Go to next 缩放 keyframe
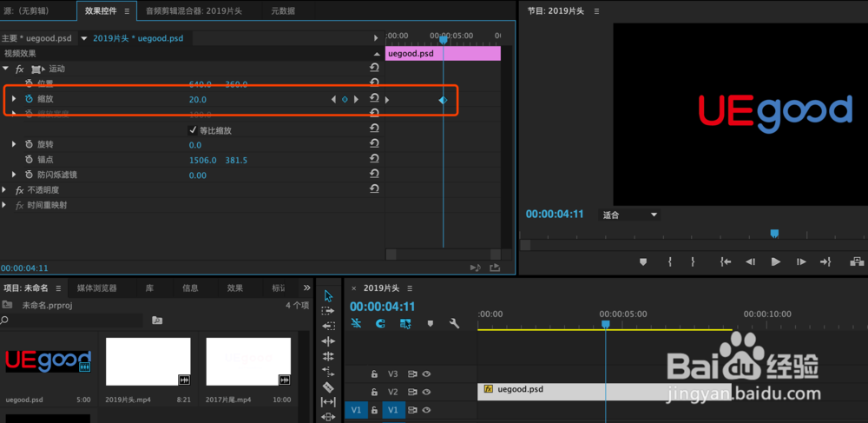The width and height of the screenshot is (868, 423). point(356,99)
